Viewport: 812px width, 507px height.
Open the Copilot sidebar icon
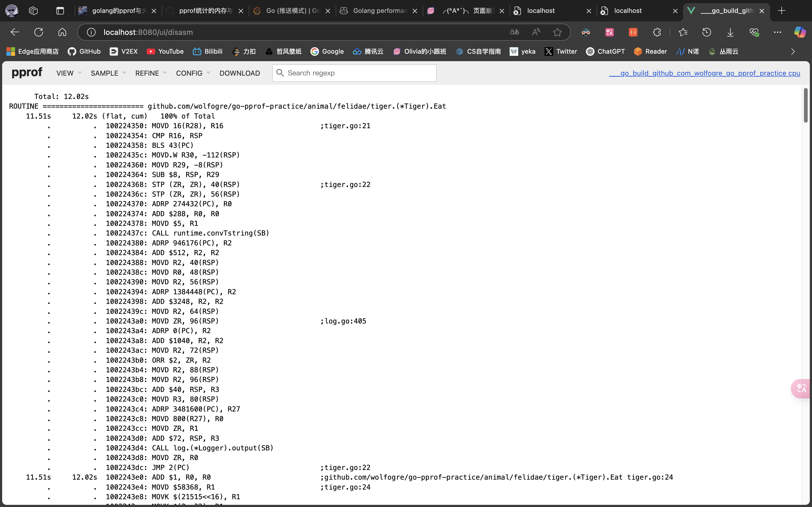[800, 32]
